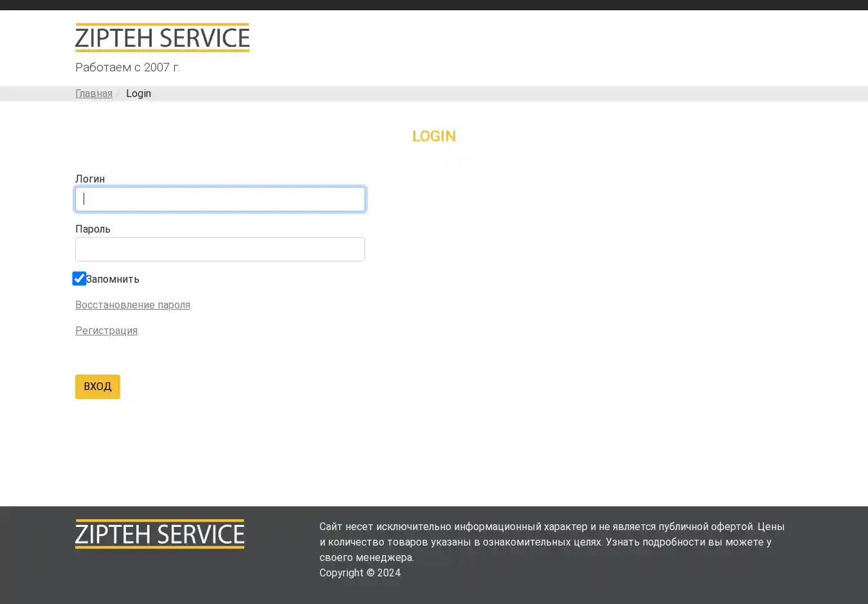Open the Восстановление пароля link
868x604 pixels.
point(132,305)
